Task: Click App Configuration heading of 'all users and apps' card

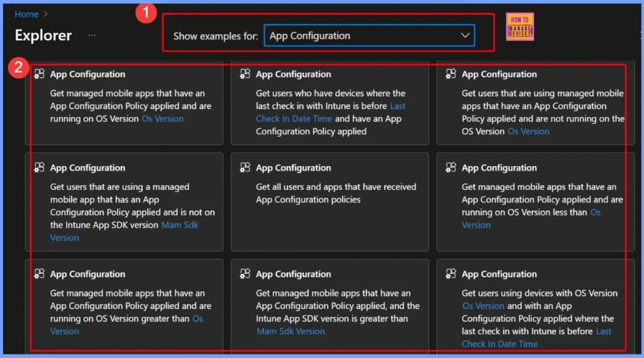Action: tap(293, 168)
